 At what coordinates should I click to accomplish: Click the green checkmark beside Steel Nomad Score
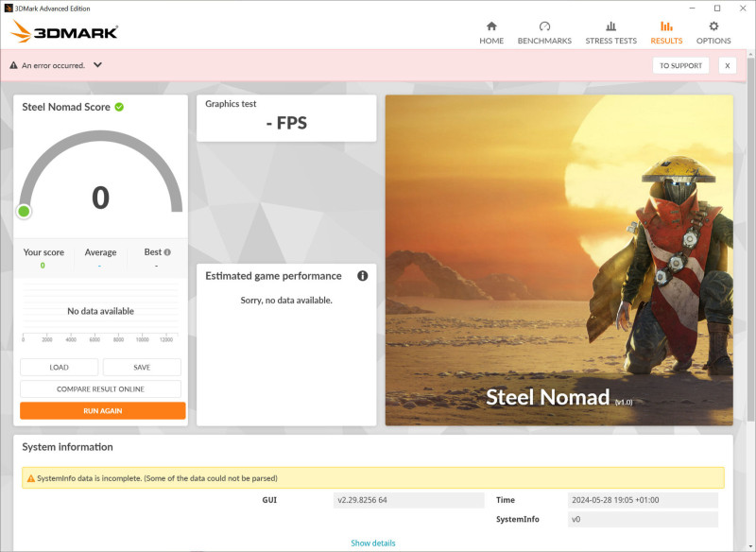coord(119,107)
